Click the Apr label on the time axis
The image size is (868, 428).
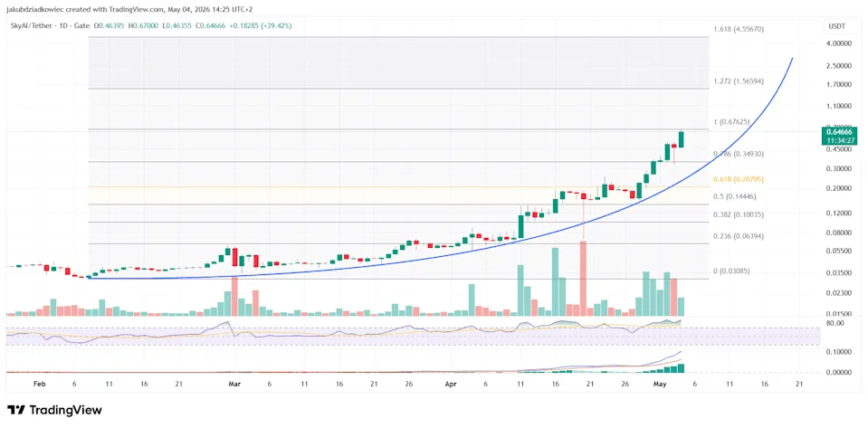click(452, 383)
